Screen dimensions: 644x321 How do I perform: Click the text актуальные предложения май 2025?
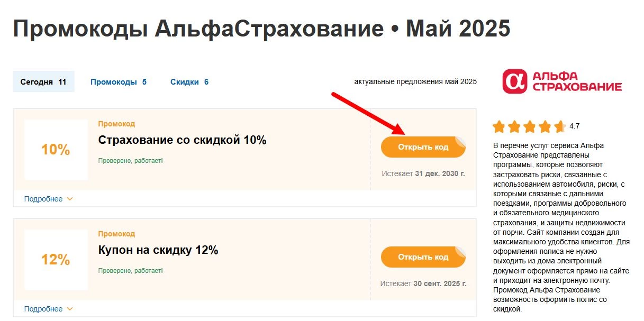415,81
